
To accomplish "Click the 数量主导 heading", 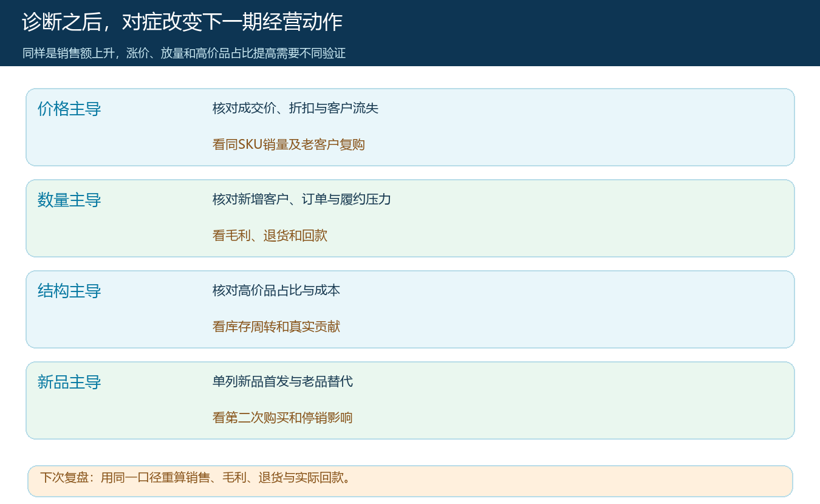I will coord(69,200).
